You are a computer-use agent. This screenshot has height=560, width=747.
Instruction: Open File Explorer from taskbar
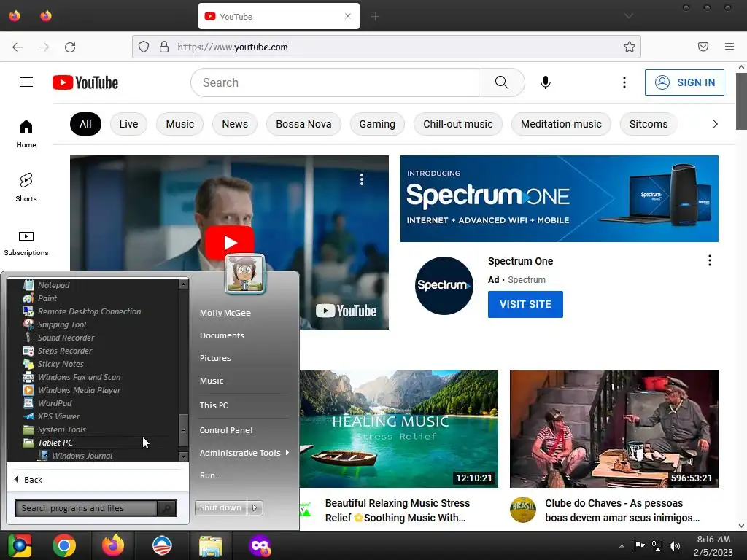(x=211, y=545)
